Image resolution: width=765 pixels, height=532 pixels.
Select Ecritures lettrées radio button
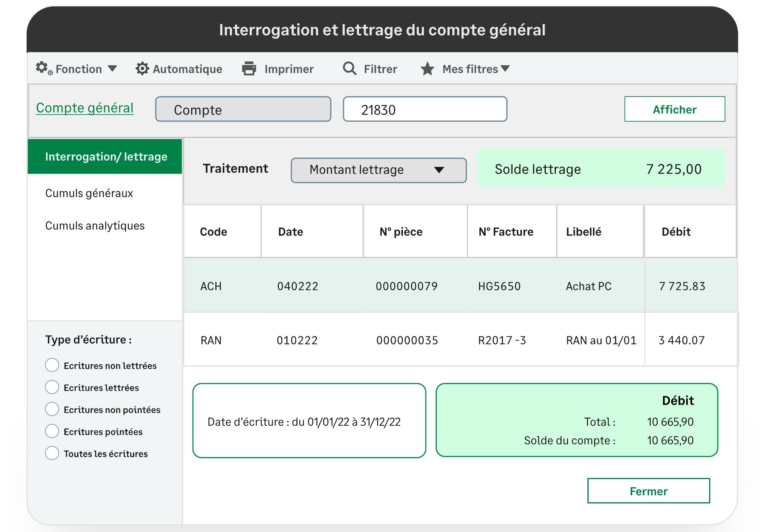(x=52, y=387)
